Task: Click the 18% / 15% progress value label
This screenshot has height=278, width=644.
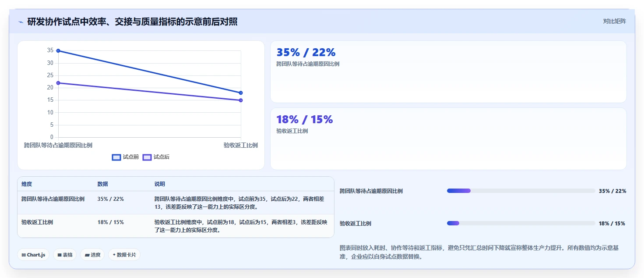Action: tap(612, 224)
